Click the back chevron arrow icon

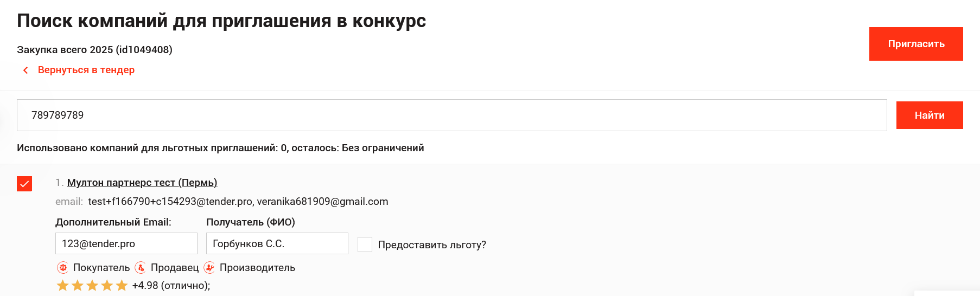pyautogui.click(x=26, y=70)
